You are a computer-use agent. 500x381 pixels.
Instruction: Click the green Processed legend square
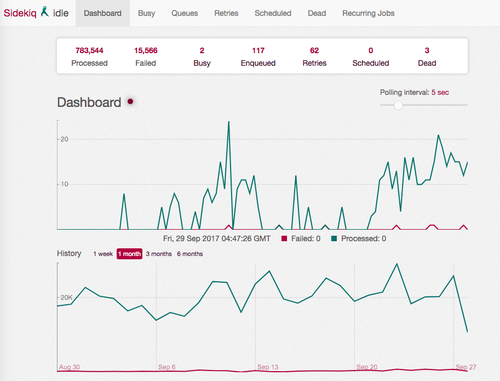click(334, 239)
